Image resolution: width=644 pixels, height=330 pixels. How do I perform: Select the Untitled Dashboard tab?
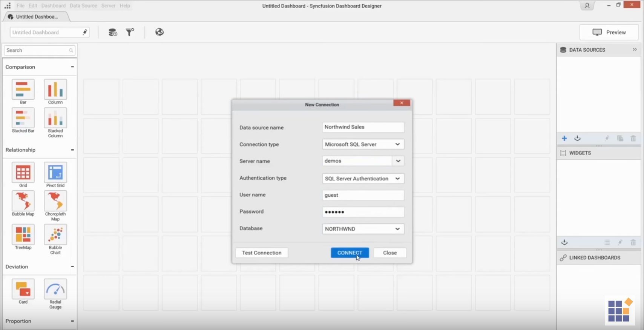(37, 17)
